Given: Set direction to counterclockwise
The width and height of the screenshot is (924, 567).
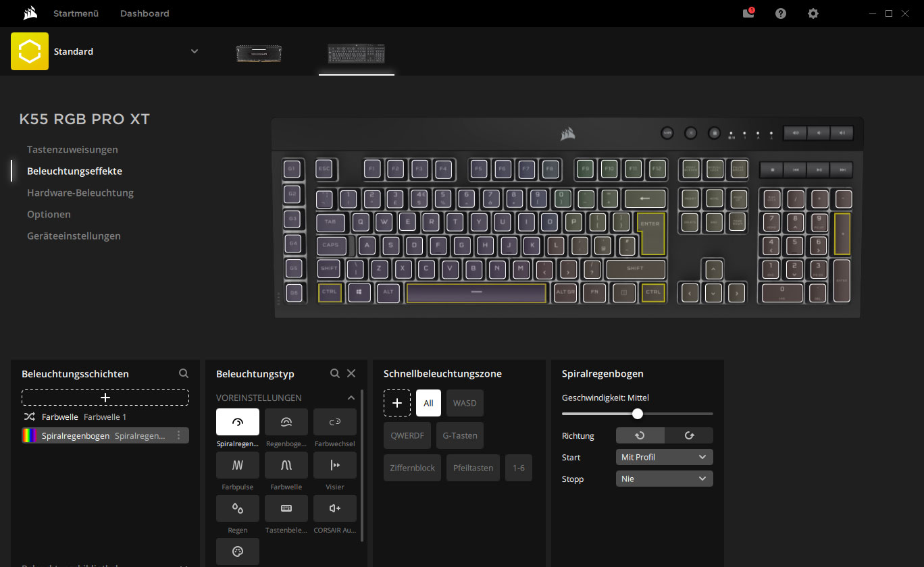Looking at the screenshot, I should pos(640,435).
